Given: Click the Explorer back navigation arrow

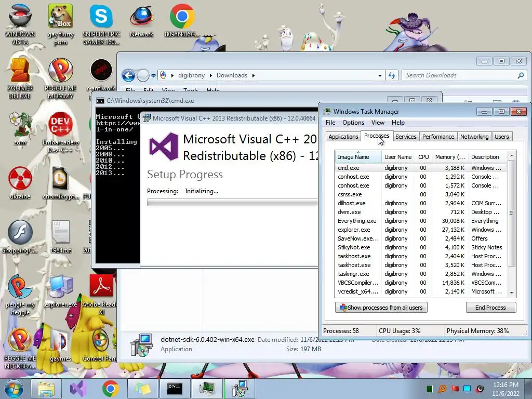Looking at the screenshot, I should pyautogui.click(x=128, y=75).
